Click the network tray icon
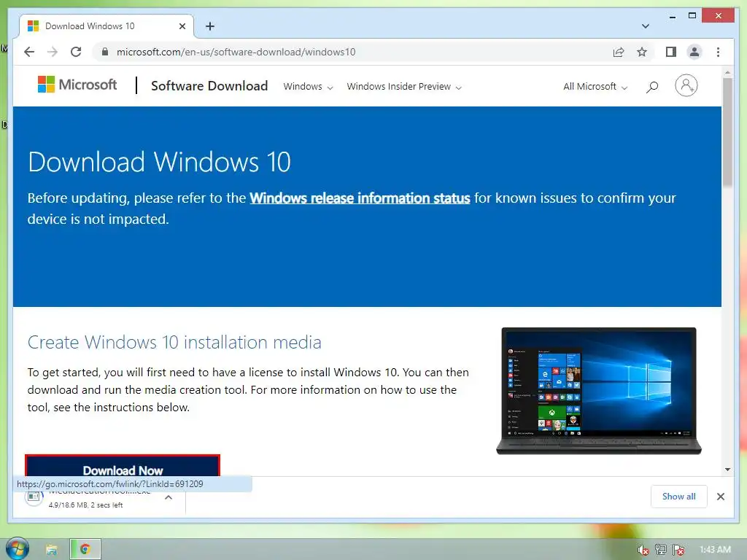The width and height of the screenshot is (747, 560). tap(661, 550)
